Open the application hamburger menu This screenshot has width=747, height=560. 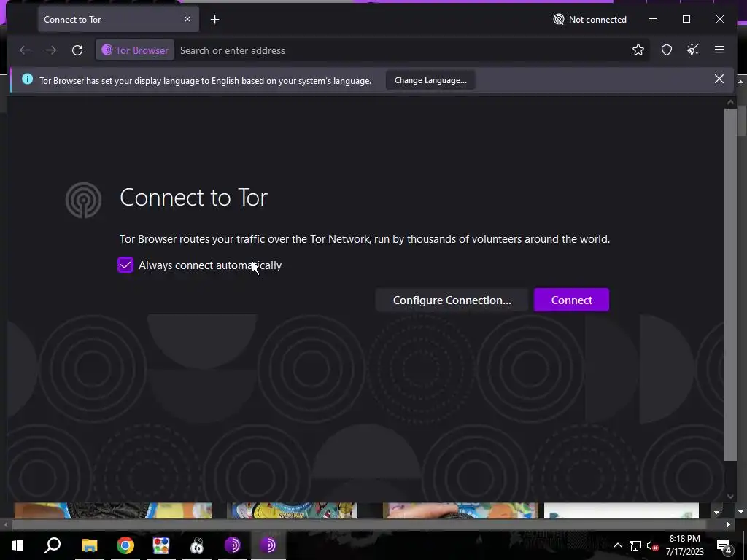point(719,50)
